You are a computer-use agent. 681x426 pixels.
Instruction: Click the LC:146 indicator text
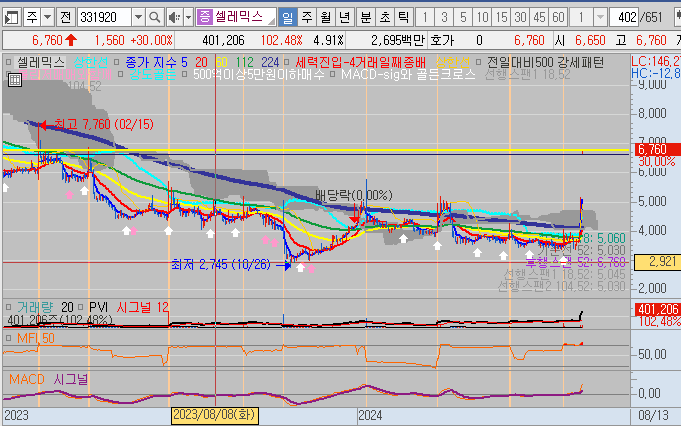pyautogui.click(x=656, y=61)
